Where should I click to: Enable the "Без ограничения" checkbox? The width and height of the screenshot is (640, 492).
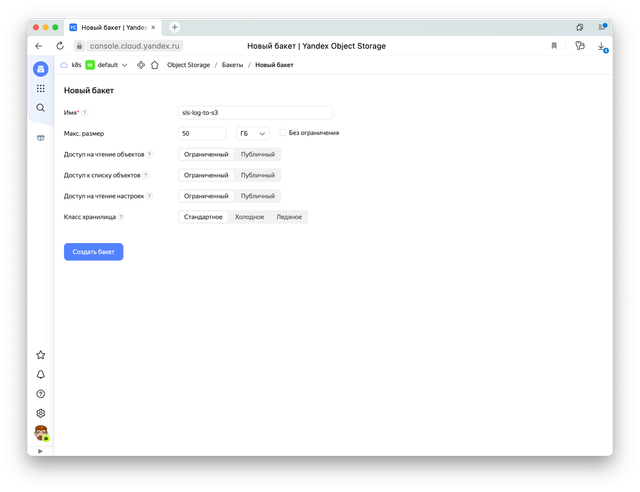coord(283,132)
